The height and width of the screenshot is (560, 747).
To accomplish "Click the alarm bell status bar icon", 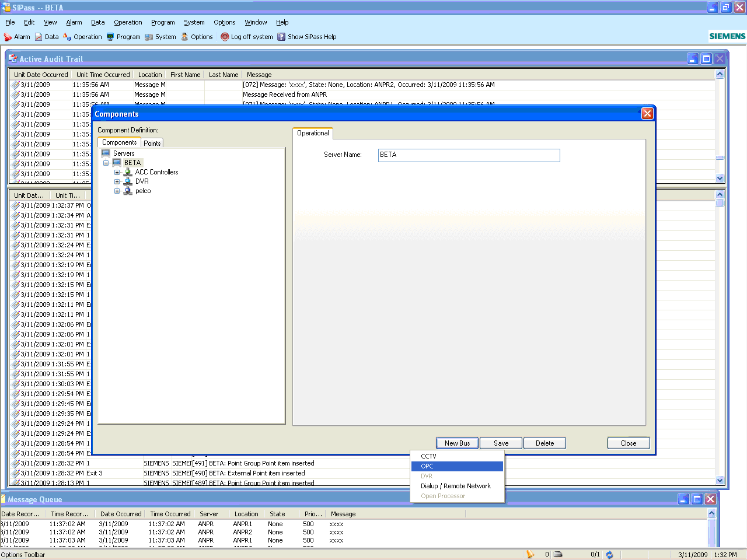I will tap(530, 555).
